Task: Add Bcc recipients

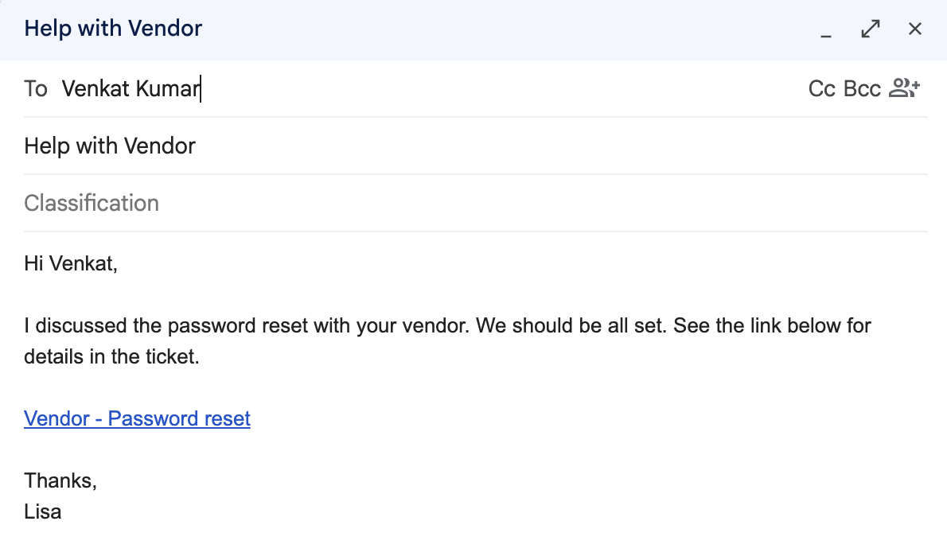Action: click(862, 89)
